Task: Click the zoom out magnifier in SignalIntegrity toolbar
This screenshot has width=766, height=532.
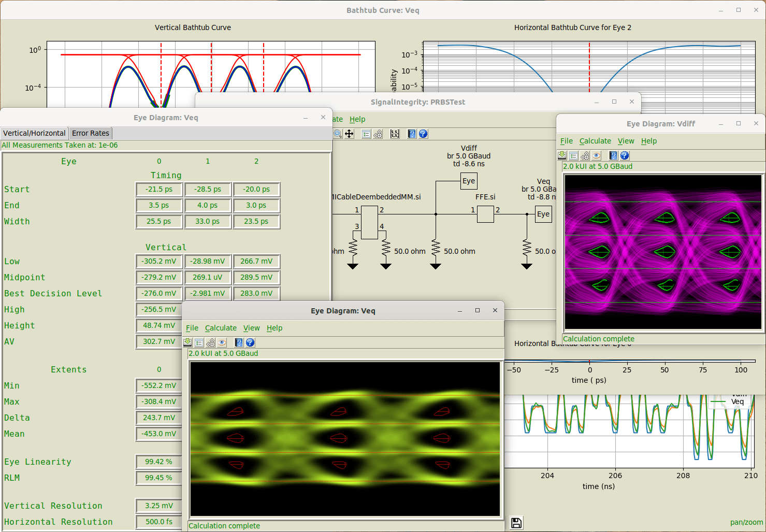Action: 338,134
